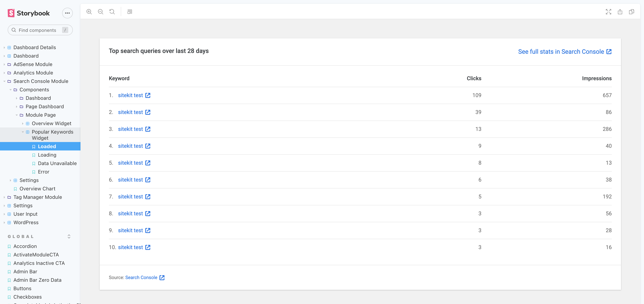Open the story in a new browser tab

620,12
